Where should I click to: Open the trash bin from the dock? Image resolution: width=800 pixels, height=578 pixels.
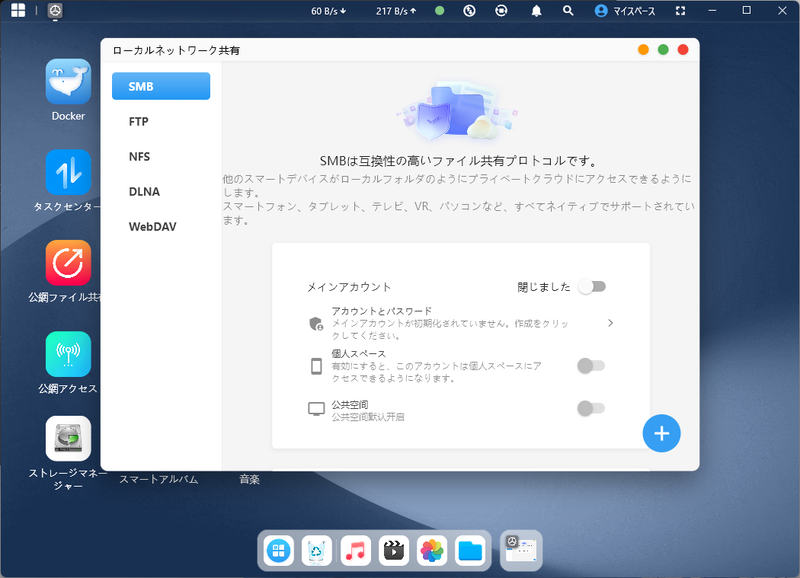[316, 550]
